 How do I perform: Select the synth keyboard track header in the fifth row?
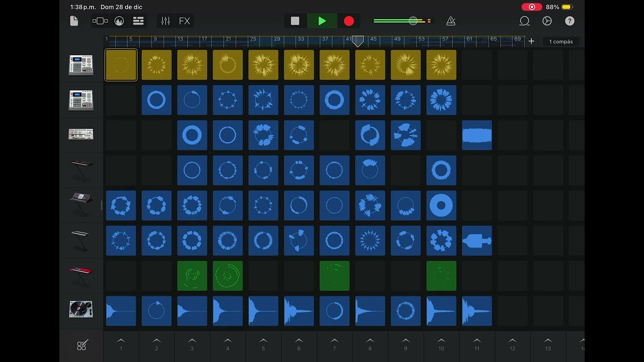point(81,205)
